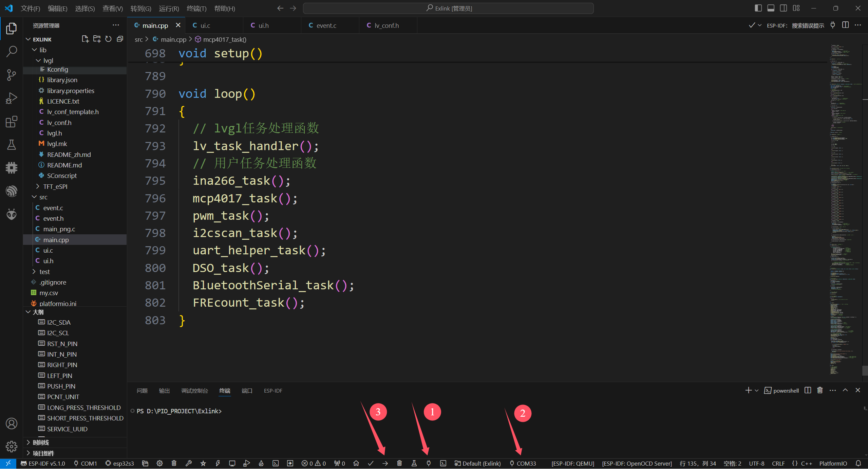Click ESP-IDF flash lightning icon in status bar
The height and width of the screenshot is (469, 868).
click(218, 464)
